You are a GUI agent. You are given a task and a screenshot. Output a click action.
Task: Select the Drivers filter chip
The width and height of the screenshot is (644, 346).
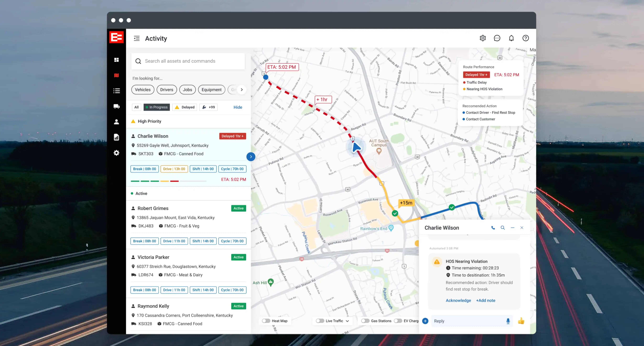[x=166, y=90]
